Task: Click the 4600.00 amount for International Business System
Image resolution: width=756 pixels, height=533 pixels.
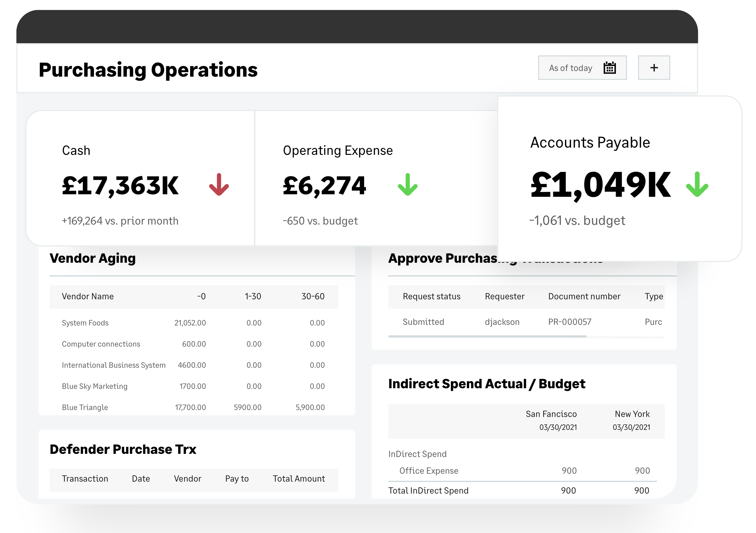Action: click(x=192, y=365)
